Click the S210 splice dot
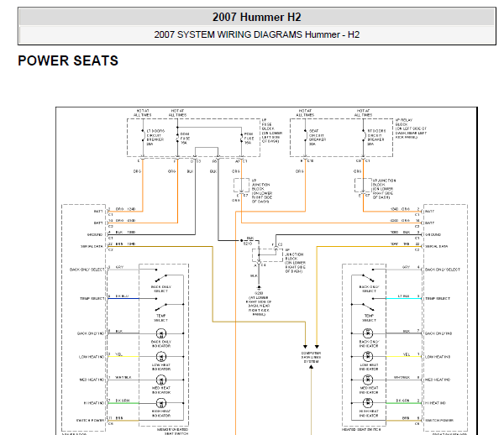Image resolution: width=504 pixels, height=435 pixels. click(241, 240)
